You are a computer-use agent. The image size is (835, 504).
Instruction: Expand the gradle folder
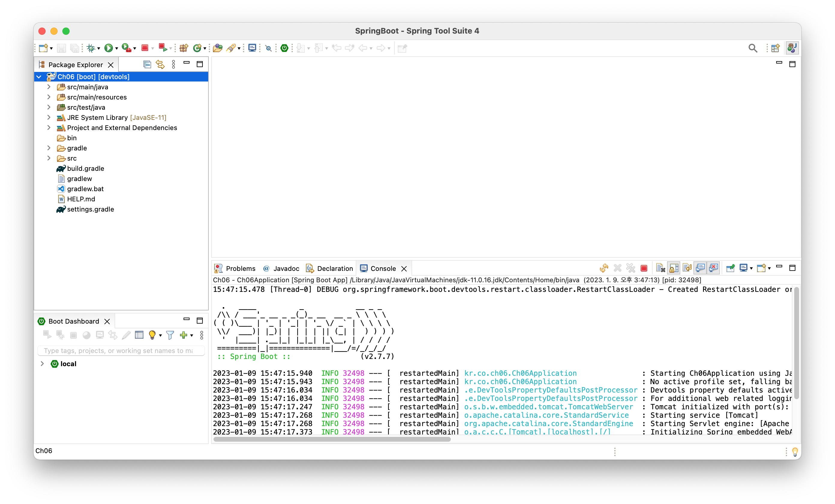pyautogui.click(x=49, y=148)
